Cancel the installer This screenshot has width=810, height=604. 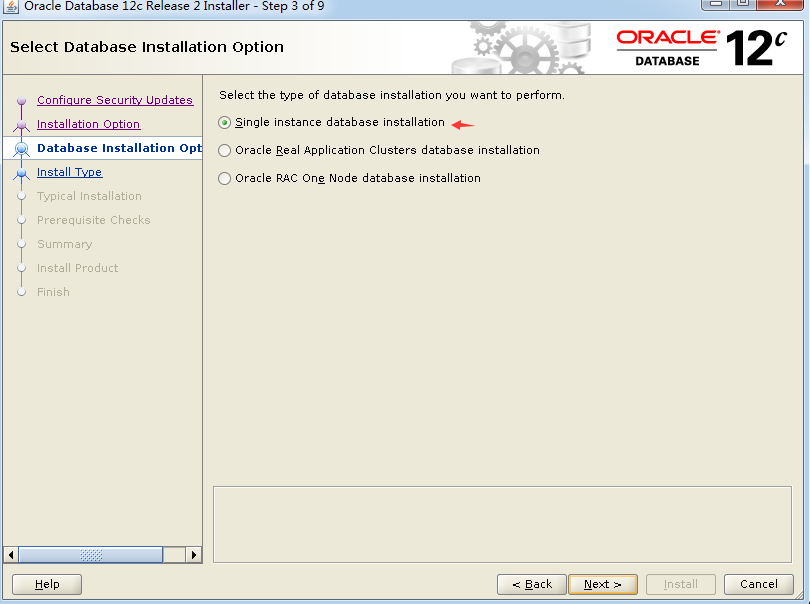758,584
